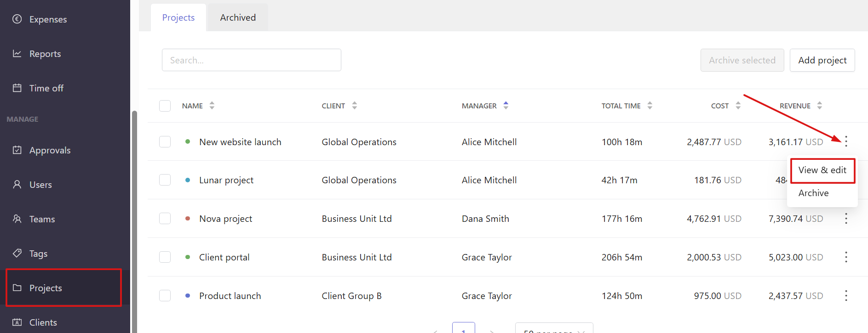868x333 pixels.
Task: Click green status dot of New website launch
Action: 188,141
